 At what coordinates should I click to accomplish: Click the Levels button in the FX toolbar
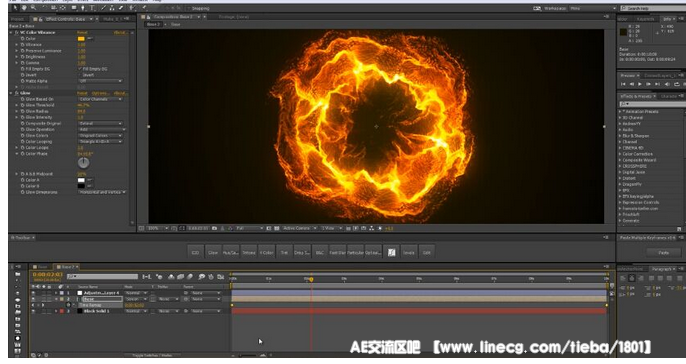pos(408,252)
